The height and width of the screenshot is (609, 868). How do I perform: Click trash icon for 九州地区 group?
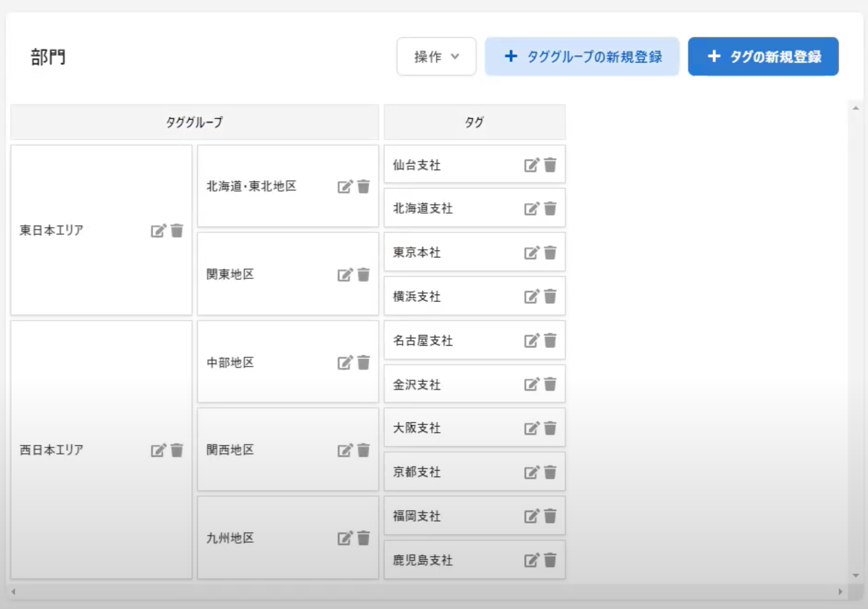364,538
